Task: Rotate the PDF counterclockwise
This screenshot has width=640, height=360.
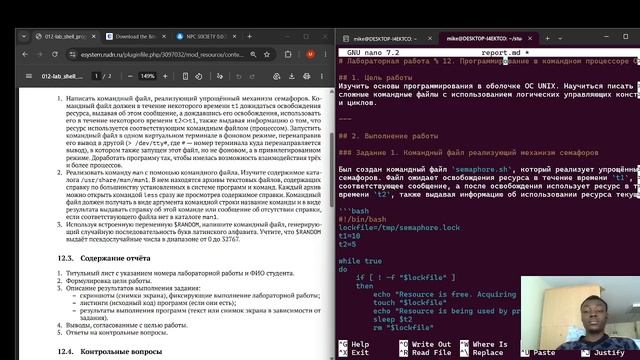Action: pos(199,76)
